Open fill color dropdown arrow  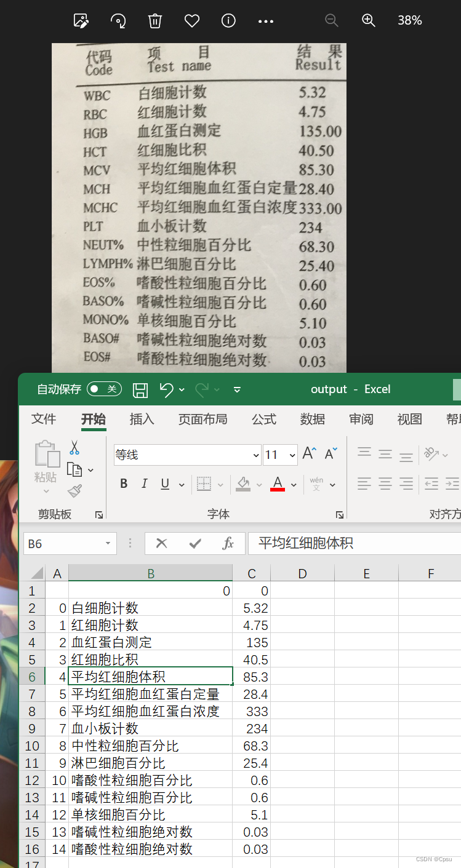tap(260, 485)
